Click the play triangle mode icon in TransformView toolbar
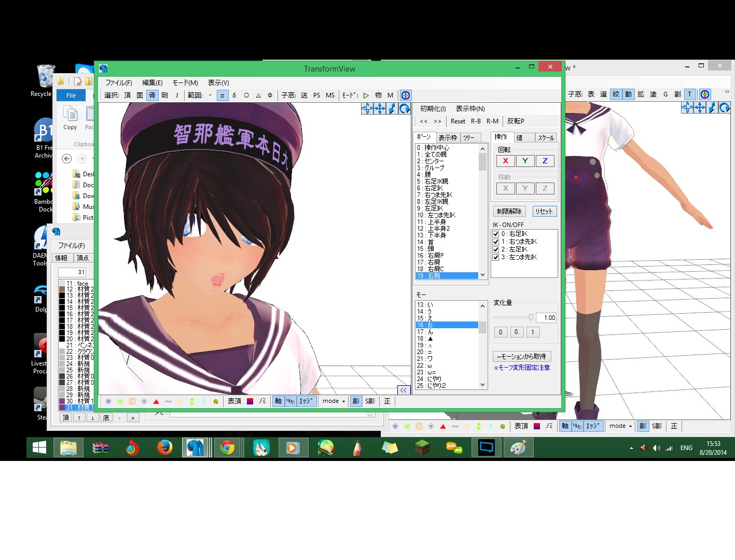This screenshot has height=560, width=735. point(366,95)
